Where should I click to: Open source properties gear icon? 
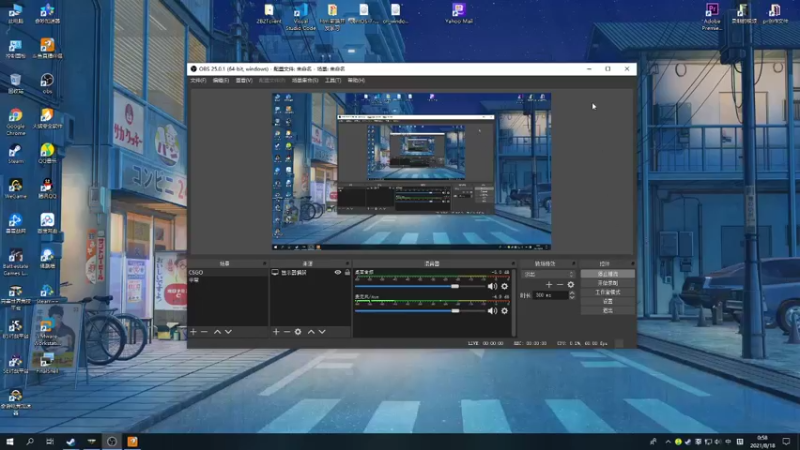[x=298, y=332]
